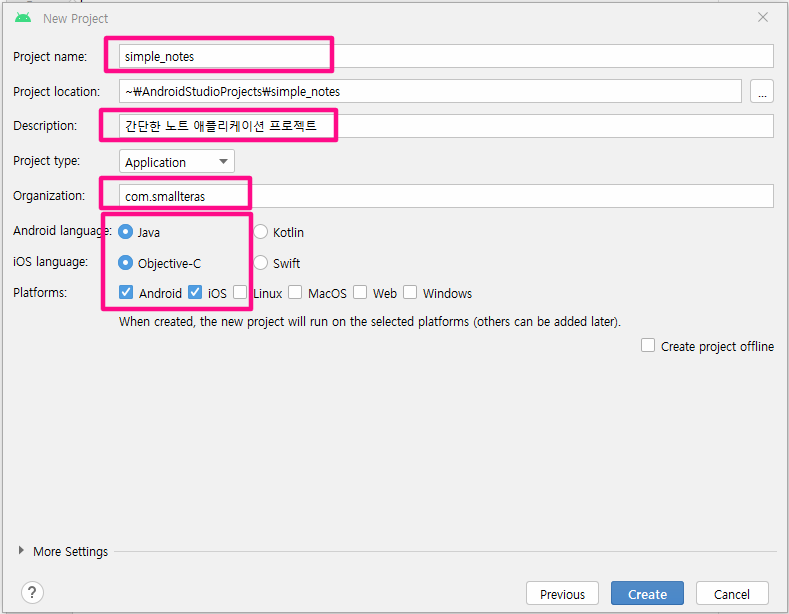Open the help question mark icon
This screenshot has height=614, width=789.
pos(33,593)
